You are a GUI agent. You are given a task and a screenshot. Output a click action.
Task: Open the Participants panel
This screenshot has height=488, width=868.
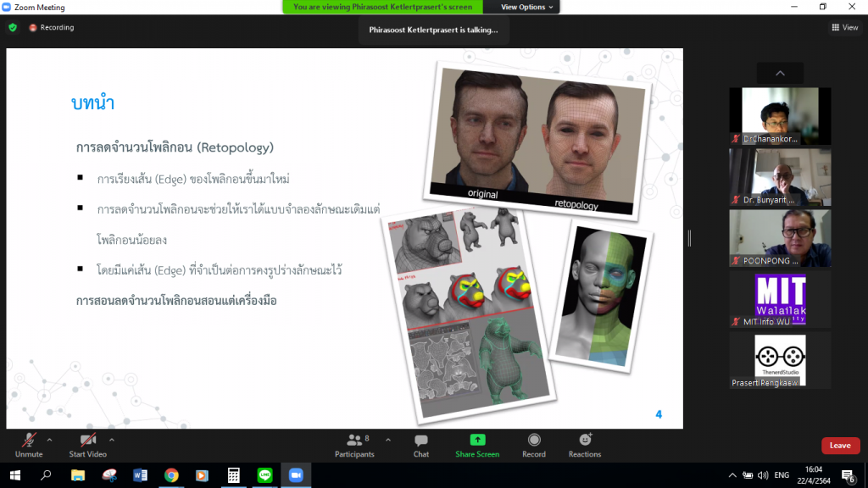(354, 444)
